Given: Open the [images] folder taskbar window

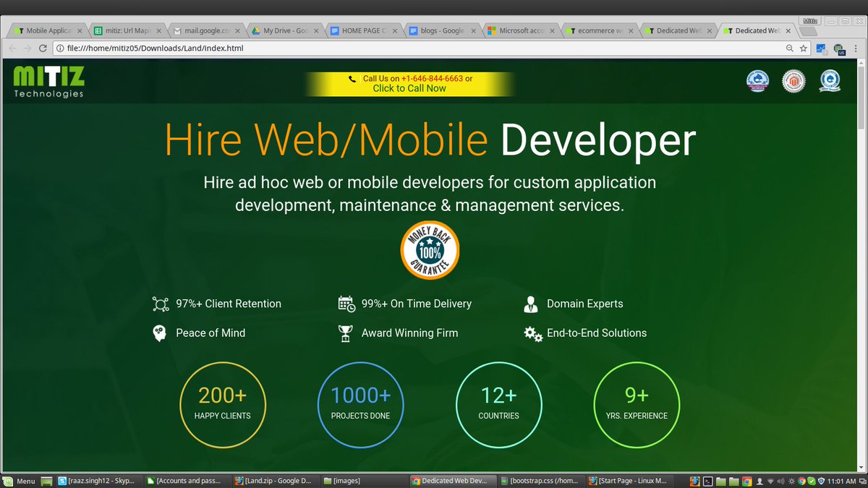Looking at the screenshot, I should (363, 481).
